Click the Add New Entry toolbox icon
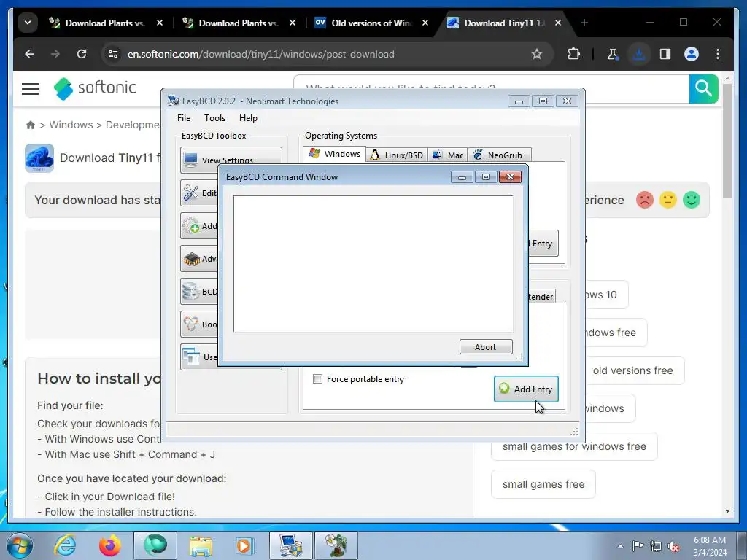 coord(191,226)
